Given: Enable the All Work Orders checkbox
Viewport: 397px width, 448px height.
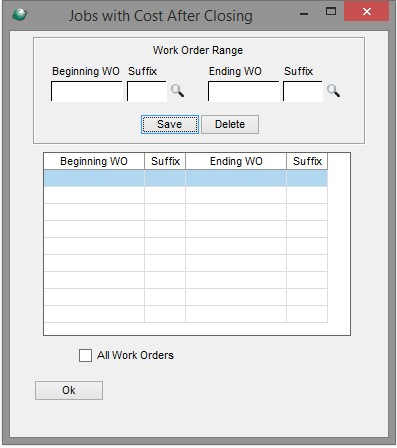Looking at the screenshot, I should 85,355.
